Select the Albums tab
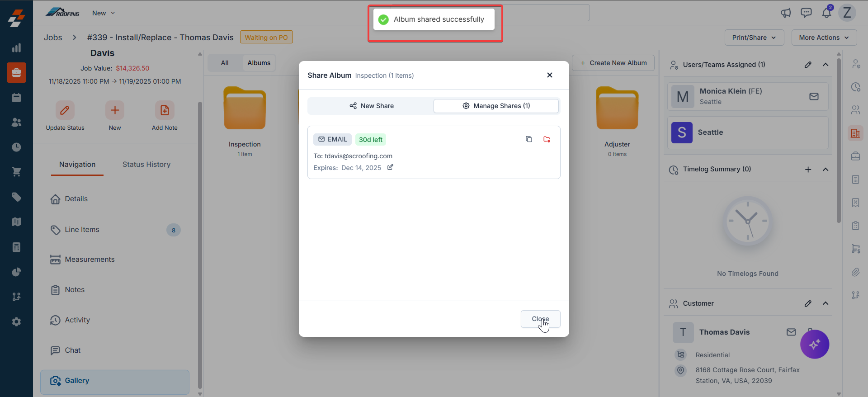The width and height of the screenshot is (868, 397). tap(259, 63)
